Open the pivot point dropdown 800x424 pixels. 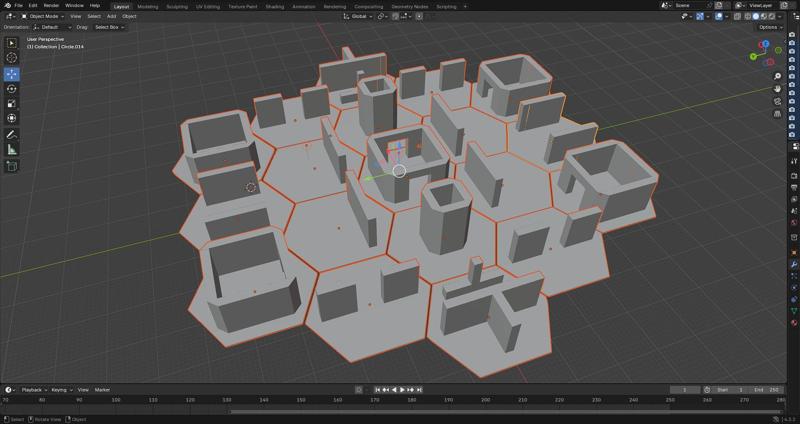pyautogui.click(x=383, y=16)
